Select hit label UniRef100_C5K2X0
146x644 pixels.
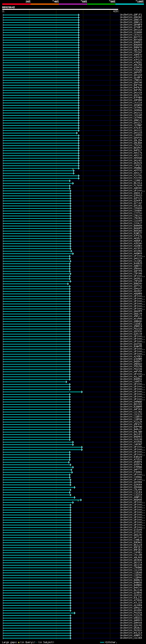[131, 216]
